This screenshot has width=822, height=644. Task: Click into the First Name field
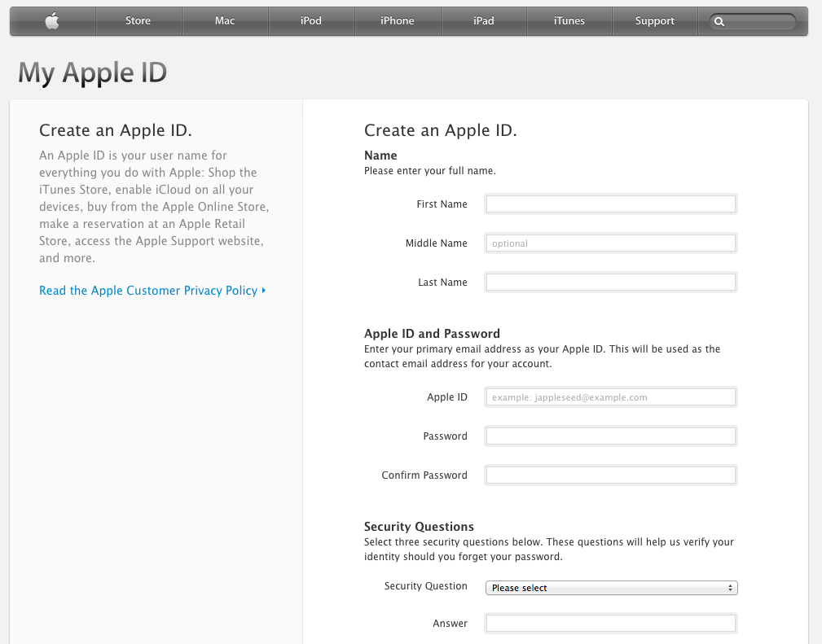pos(611,204)
